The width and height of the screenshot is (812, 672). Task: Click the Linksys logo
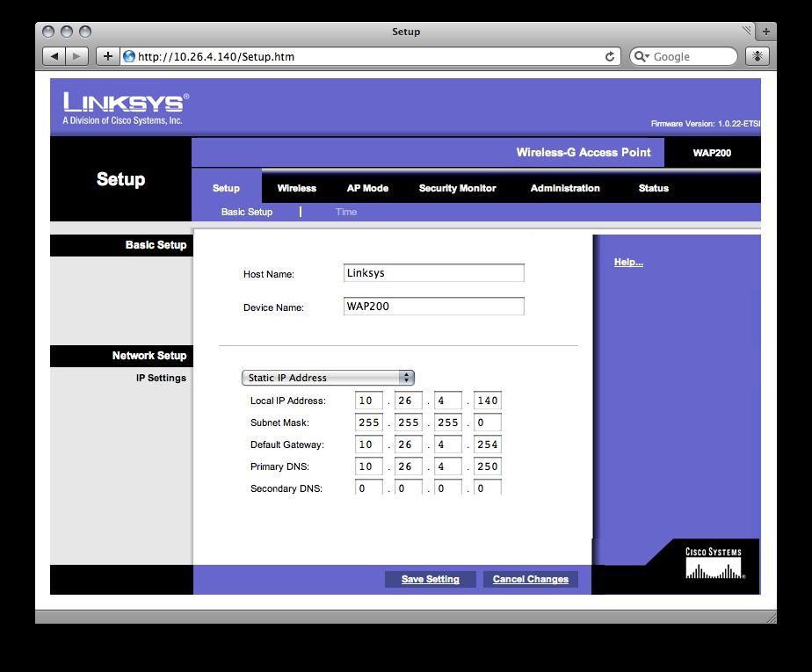(x=126, y=108)
